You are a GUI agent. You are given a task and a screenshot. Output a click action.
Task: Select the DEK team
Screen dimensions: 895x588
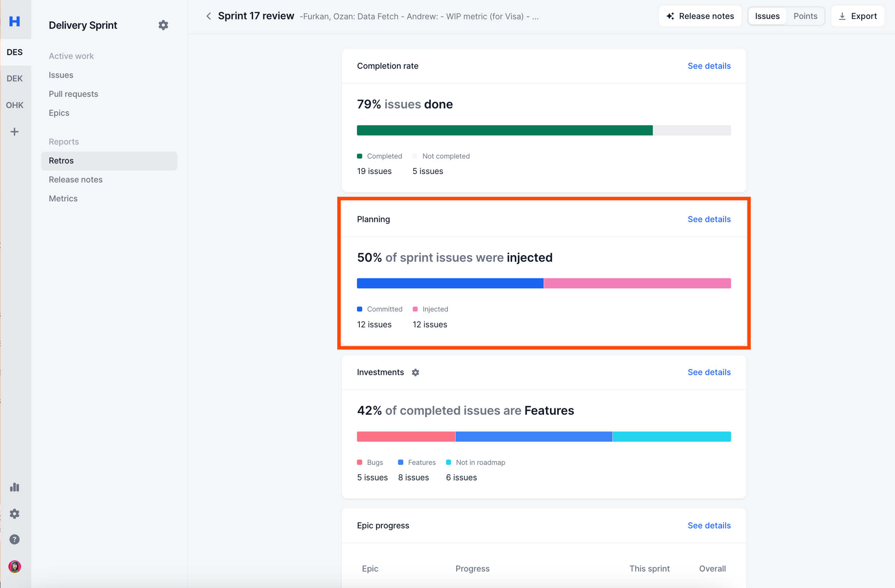tap(14, 78)
